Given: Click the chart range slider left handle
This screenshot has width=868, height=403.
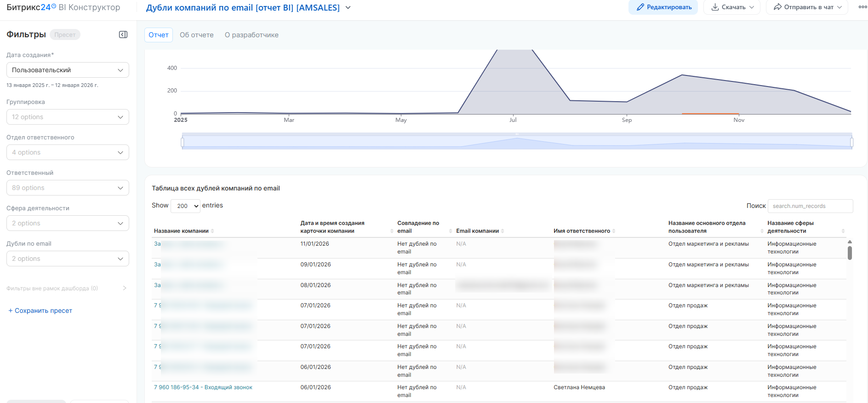Looking at the screenshot, I should click(x=183, y=142).
